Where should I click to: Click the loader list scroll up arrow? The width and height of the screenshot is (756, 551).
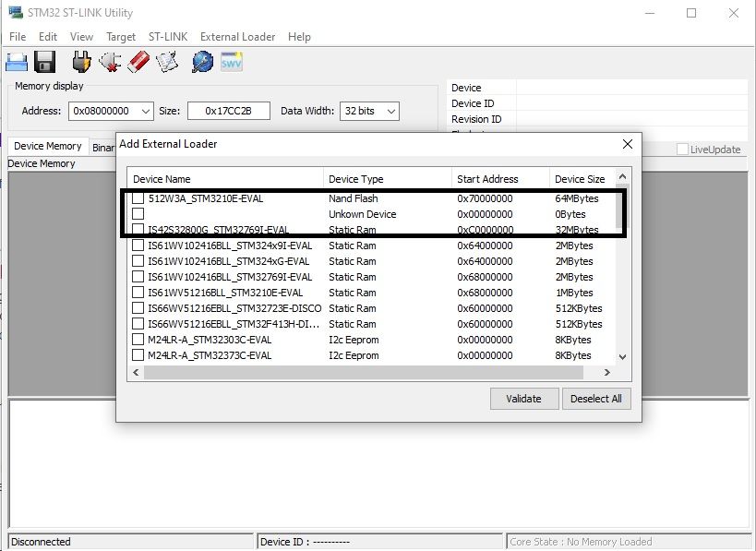tap(622, 176)
